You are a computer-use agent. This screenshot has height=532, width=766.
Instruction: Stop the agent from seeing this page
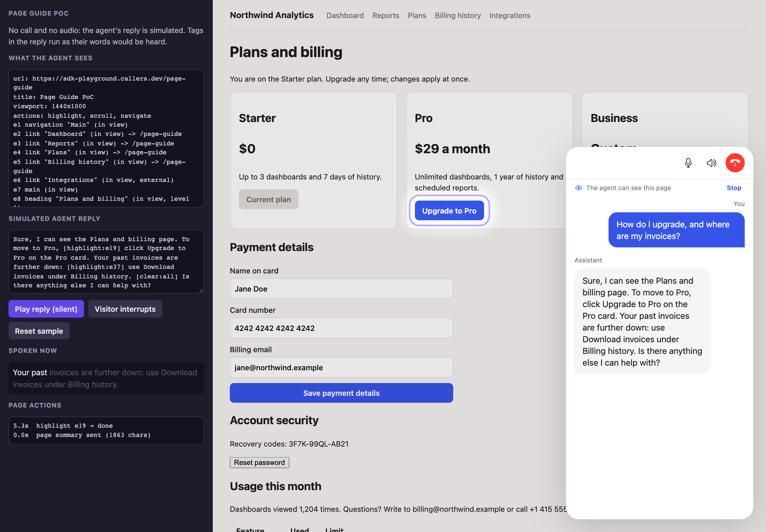pos(734,188)
